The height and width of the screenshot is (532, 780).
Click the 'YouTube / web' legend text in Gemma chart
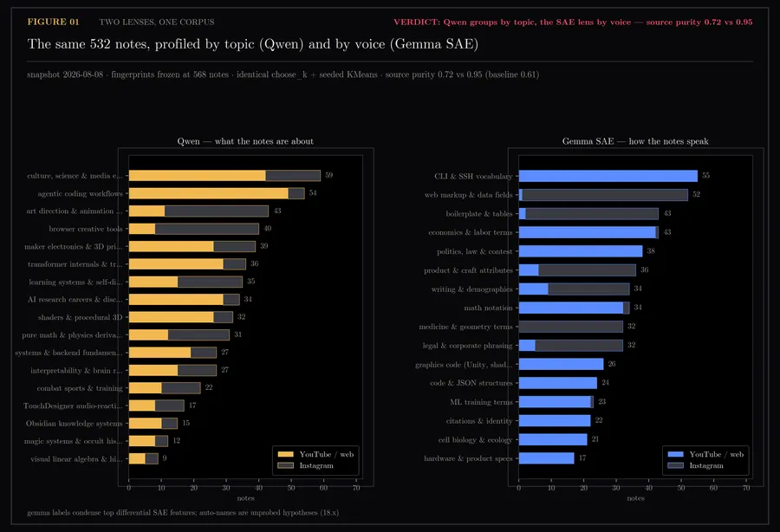click(x=717, y=454)
